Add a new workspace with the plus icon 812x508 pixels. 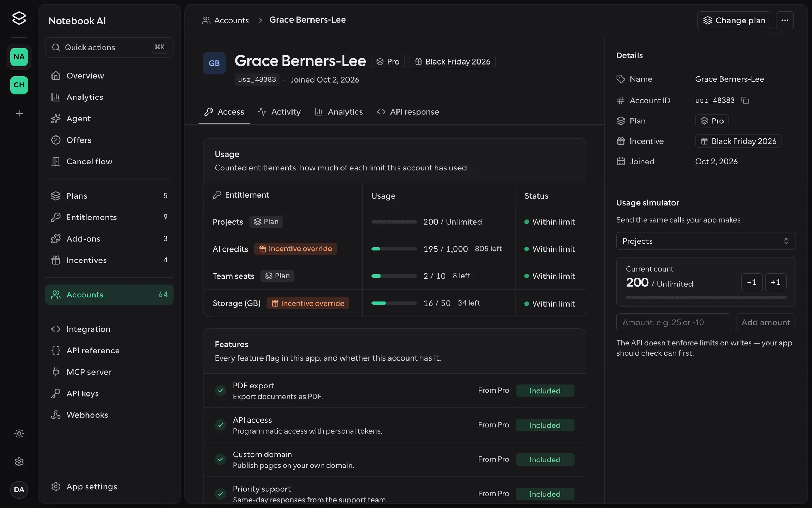click(19, 114)
